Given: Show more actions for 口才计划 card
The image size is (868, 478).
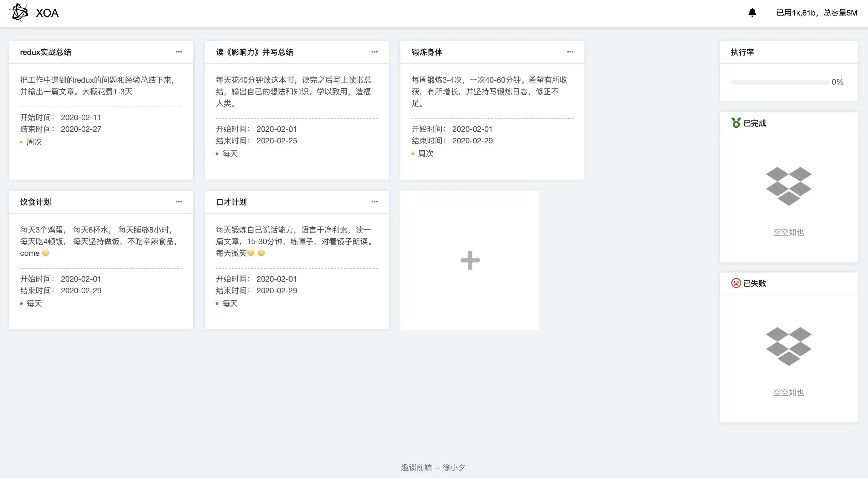Looking at the screenshot, I should (374, 202).
